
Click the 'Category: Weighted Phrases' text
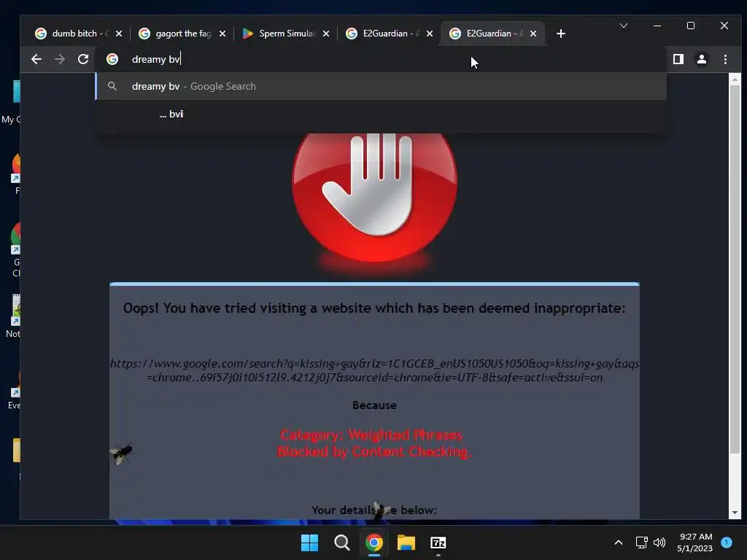pos(371,435)
